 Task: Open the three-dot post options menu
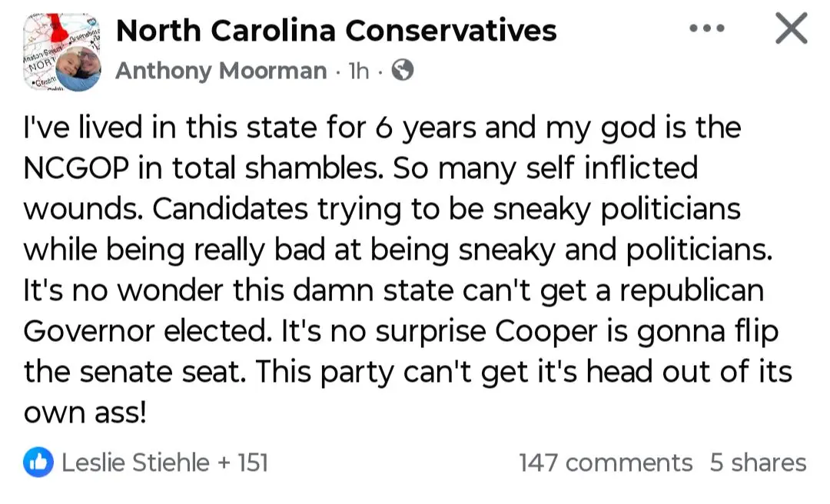coord(708,28)
